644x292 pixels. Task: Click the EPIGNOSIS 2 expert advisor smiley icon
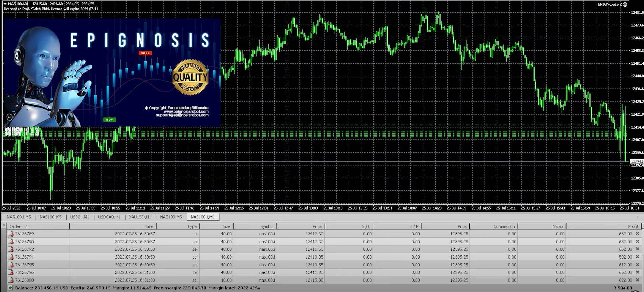pyautogui.click(x=625, y=4)
